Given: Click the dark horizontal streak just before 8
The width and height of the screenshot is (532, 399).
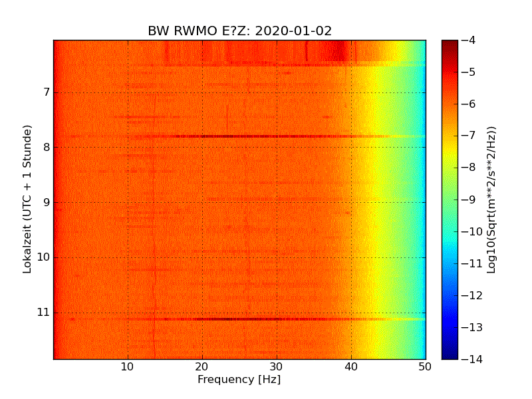Looking at the screenshot, I should tap(239, 136).
